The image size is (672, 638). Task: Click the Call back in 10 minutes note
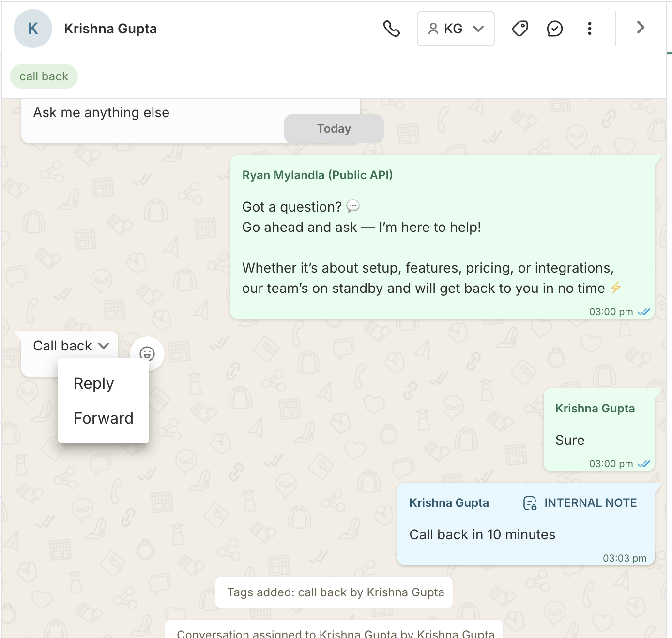pyautogui.click(x=482, y=534)
